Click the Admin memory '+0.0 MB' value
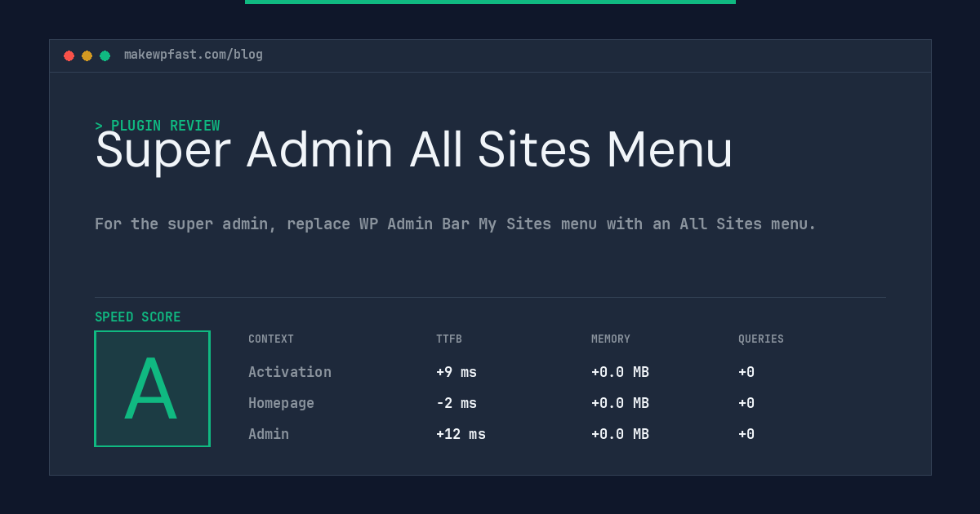The image size is (980, 514). [x=620, y=434]
